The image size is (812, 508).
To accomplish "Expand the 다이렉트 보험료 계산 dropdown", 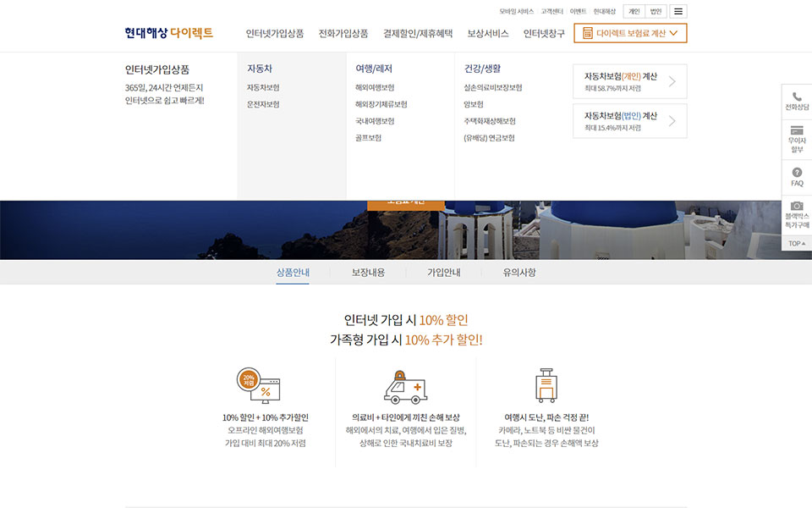I will 630,33.
